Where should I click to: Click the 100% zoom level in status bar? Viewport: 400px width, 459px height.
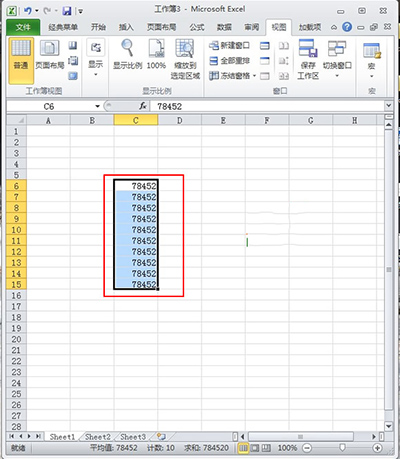point(287,448)
